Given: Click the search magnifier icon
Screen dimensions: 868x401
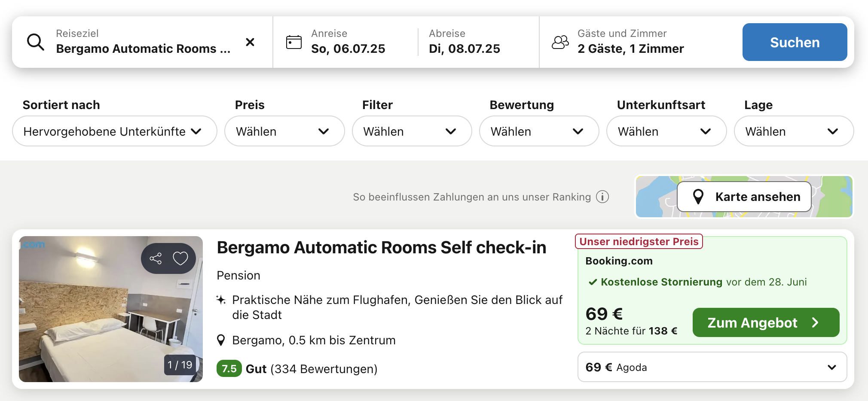Looking at the screenshot, I should pyautogui.click(x=36, y=42).
